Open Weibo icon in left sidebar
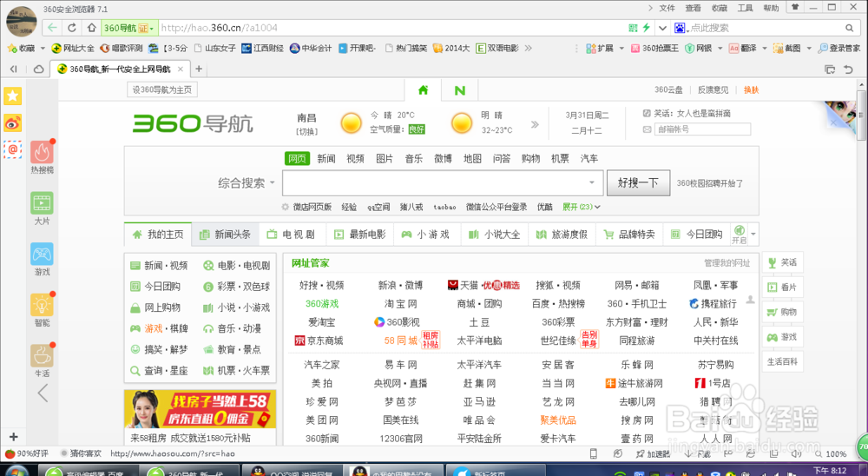This screenshot has height=476, width=868. pos(13,122)
